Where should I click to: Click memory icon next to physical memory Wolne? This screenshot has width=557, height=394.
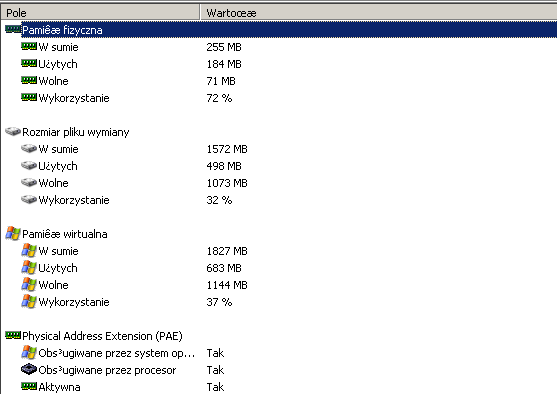click(x=29, y=80)
